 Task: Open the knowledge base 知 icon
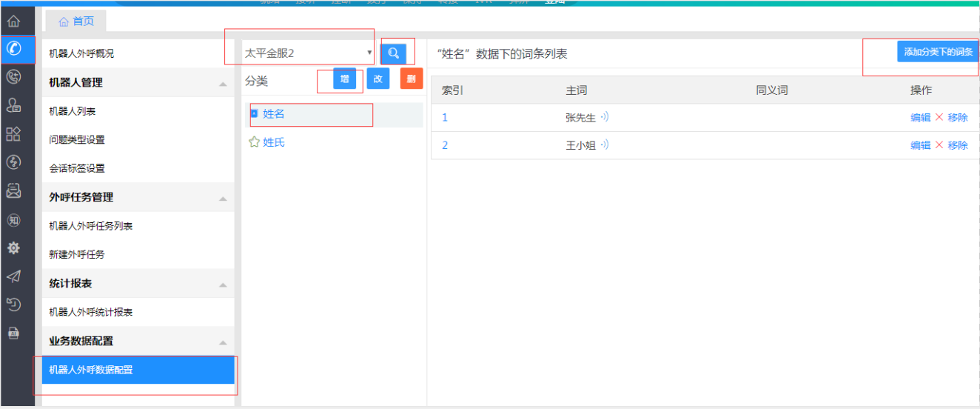click(13, 220)
